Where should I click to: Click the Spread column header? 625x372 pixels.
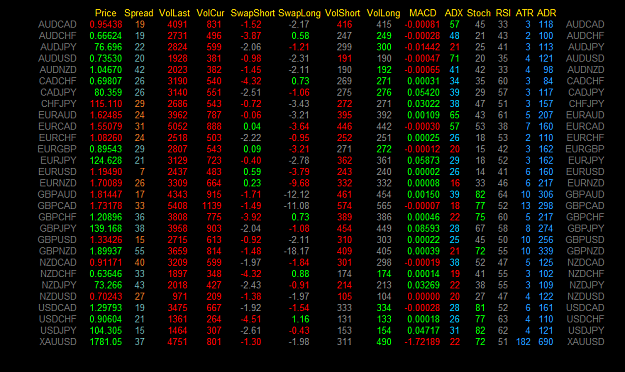pos(139,13)
